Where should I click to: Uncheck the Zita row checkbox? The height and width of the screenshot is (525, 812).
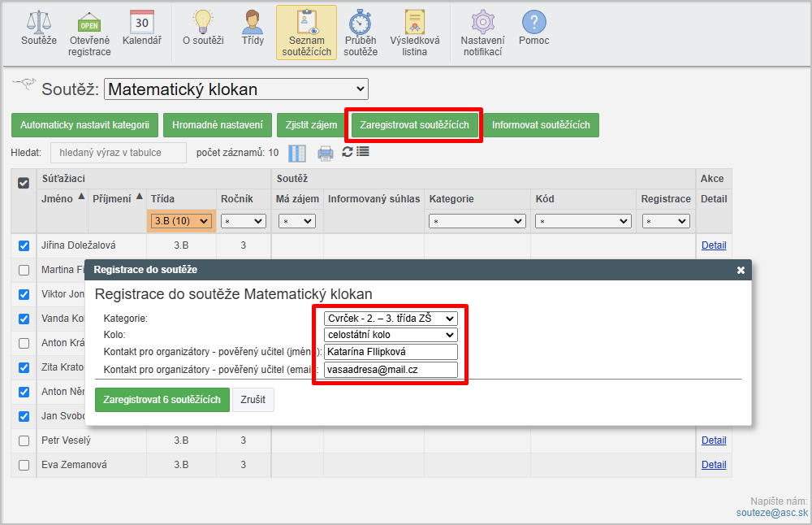(24, 367)
